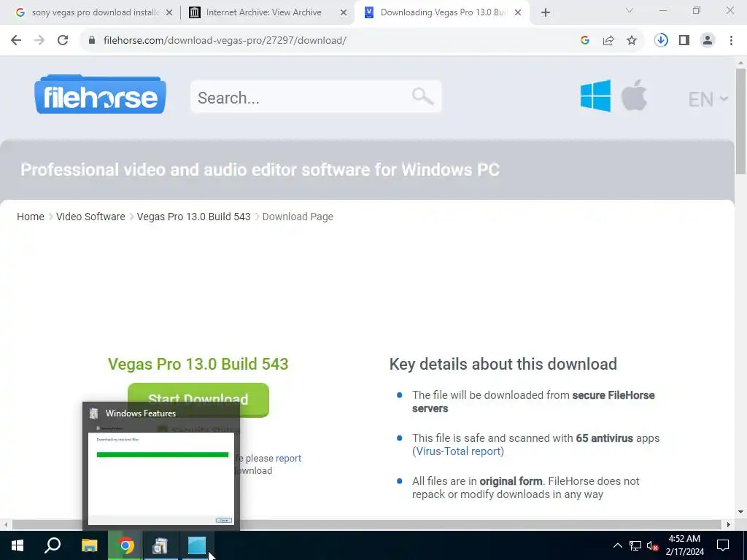Open the Virus-Total report link
Image resolution: width=747 pixels, height=560 pixels.
(x=458, y=451)
